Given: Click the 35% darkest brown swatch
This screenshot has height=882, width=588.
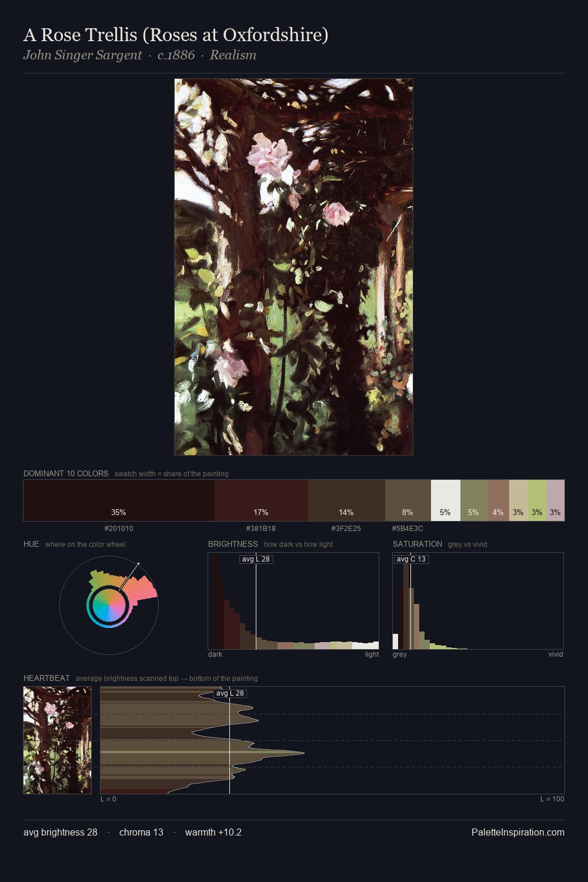Looking at the screenshot, I should (x=119, y=500).
